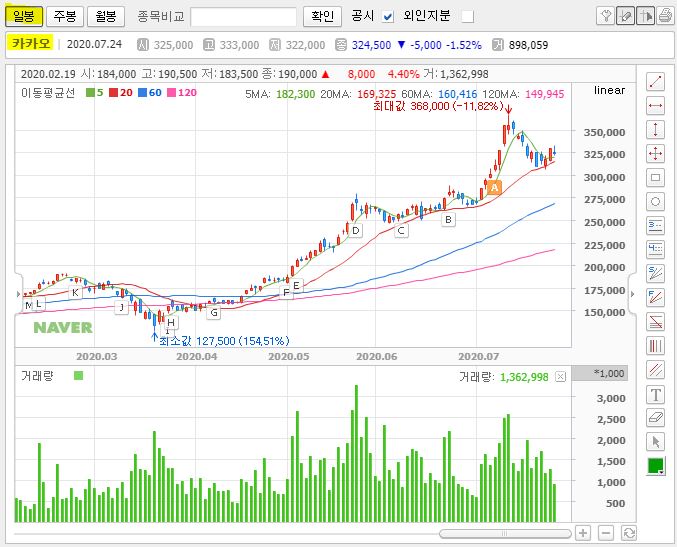Image resolution: width=677 pixels, height=547 pixels.
Task: Toggle the 공시 checkbox
Action: tap(388, 17)
